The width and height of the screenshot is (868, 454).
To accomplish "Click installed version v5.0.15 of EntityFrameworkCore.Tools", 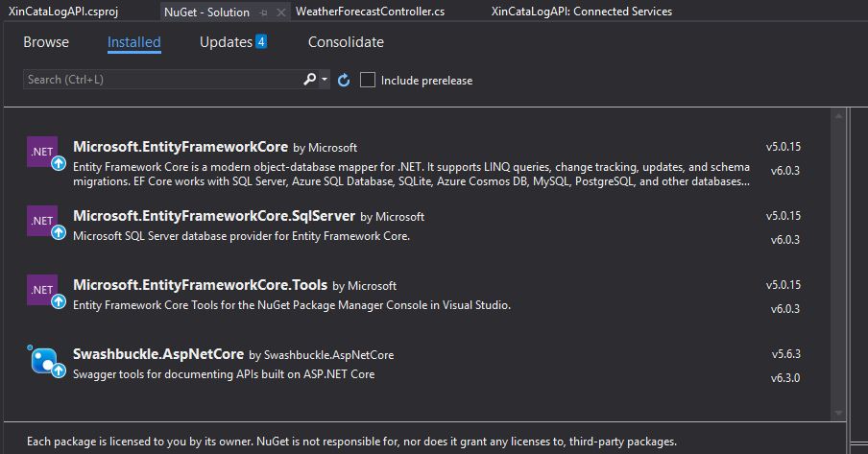I will click(784, 285).
